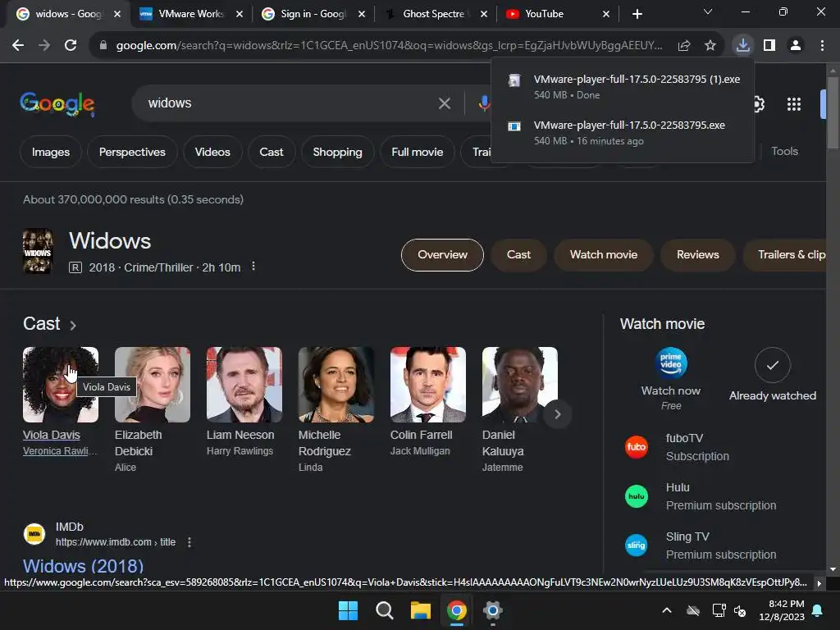
Task: Click the Sling TV logo icon
Action: point(637,546)
